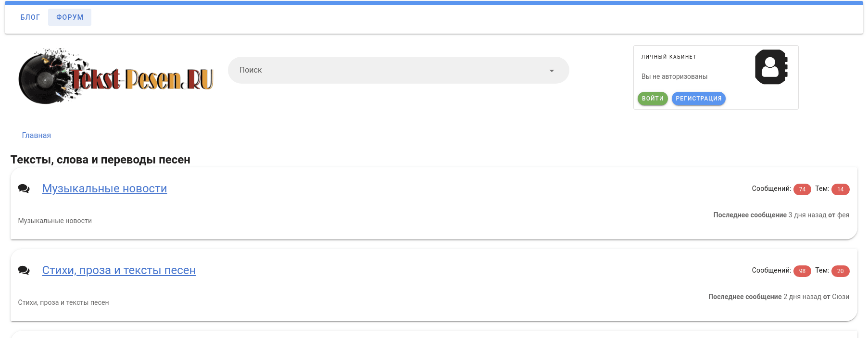This screenshot has height=338, width=868.
Task: Click chat bubbles icon beside Стихи, проза
Action: pos(24,270)
